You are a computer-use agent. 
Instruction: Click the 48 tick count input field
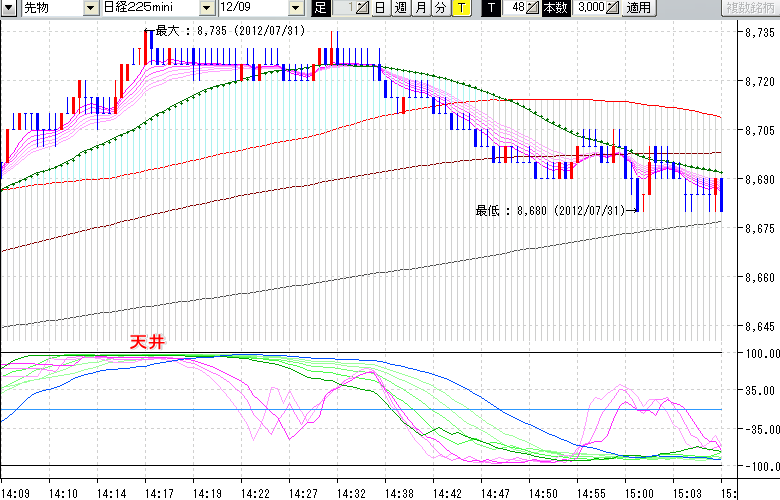pyautogui.click(x=514, y=7)
